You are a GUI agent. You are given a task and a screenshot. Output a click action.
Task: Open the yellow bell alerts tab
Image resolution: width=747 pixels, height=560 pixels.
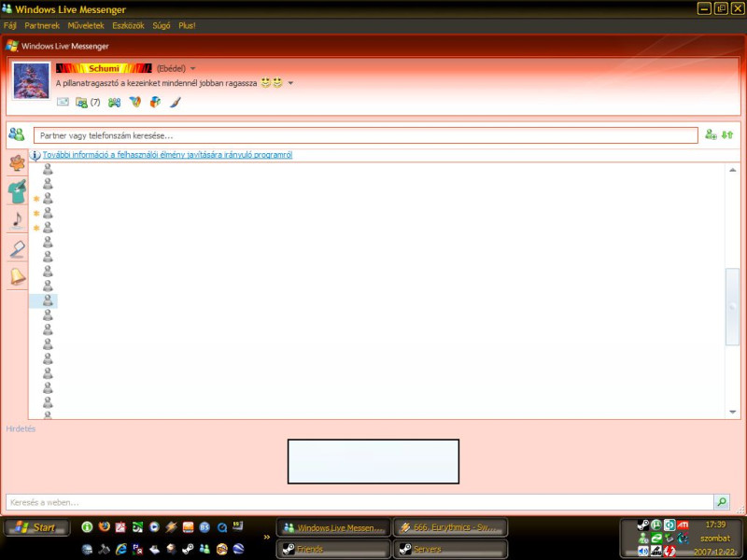(x=17, y=276)
